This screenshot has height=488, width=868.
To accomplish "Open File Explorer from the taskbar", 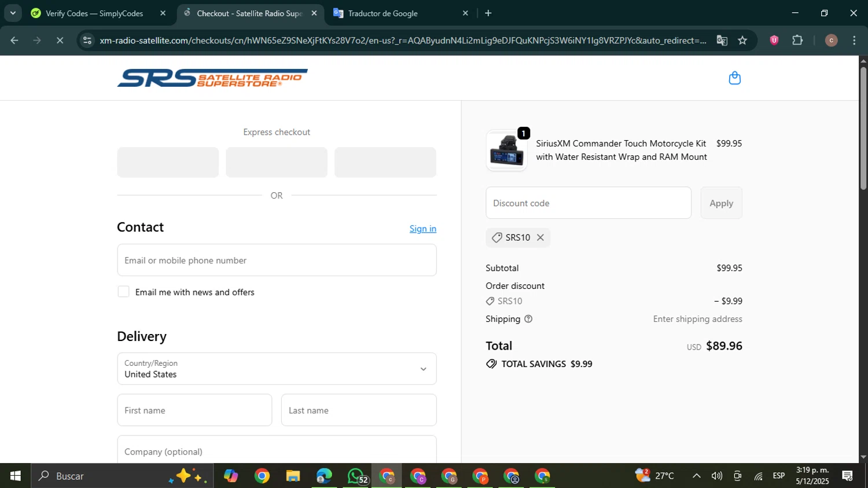I will point(293,476).
